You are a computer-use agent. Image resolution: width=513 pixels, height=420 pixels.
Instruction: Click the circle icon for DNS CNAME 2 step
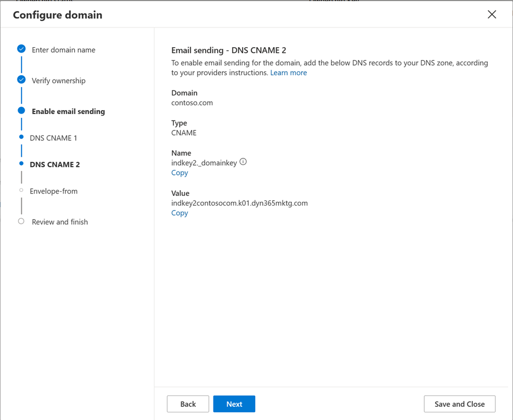click(21, 164)
